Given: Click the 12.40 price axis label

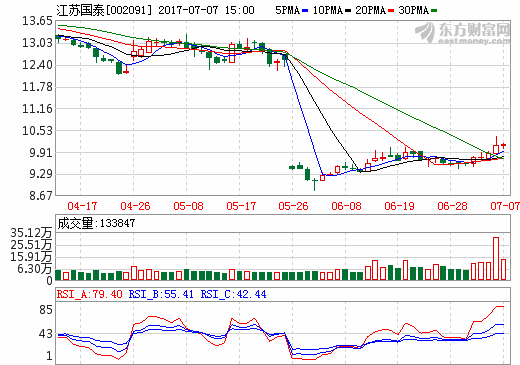Looking at the screenshot, I should (37, 65).
